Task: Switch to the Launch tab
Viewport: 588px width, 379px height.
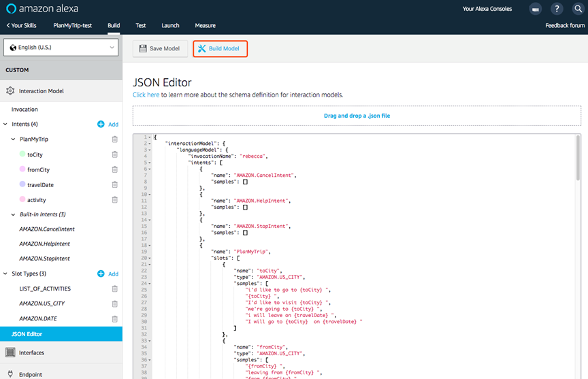Action: pos(170,25)
